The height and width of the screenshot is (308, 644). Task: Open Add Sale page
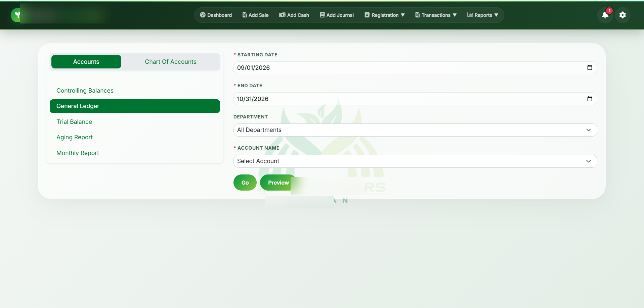(x=255, y=15)
